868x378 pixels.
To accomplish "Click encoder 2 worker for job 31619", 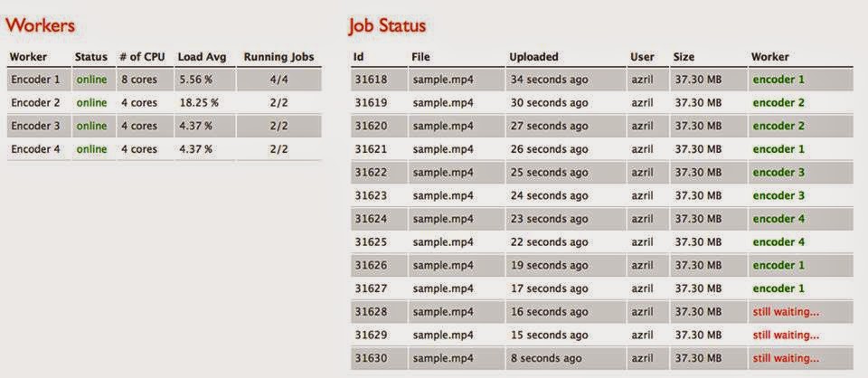I will tap(778, 103).
